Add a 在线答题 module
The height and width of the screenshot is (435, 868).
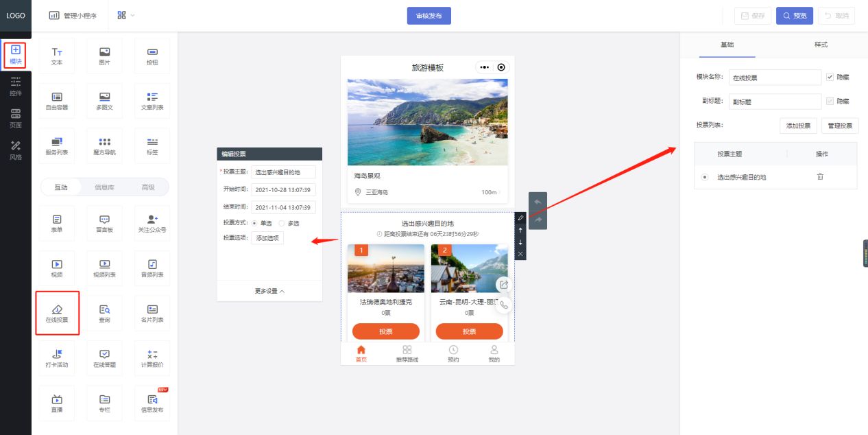click(x=105, y=358)
